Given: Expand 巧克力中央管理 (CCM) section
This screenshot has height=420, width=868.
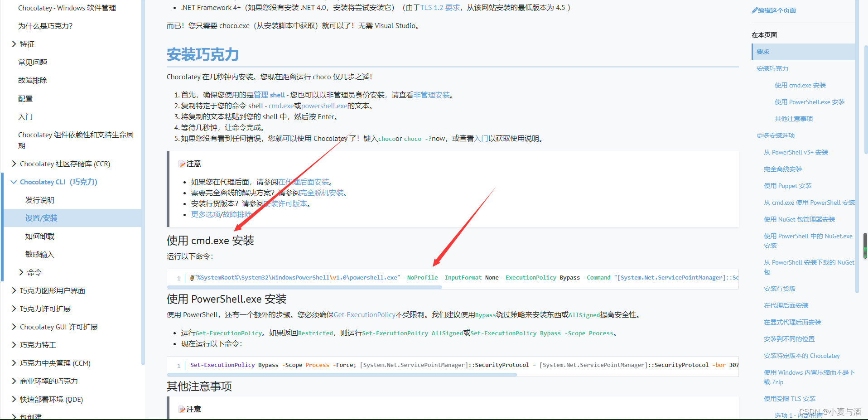Looking at the screenshot, I should (14, 363).
